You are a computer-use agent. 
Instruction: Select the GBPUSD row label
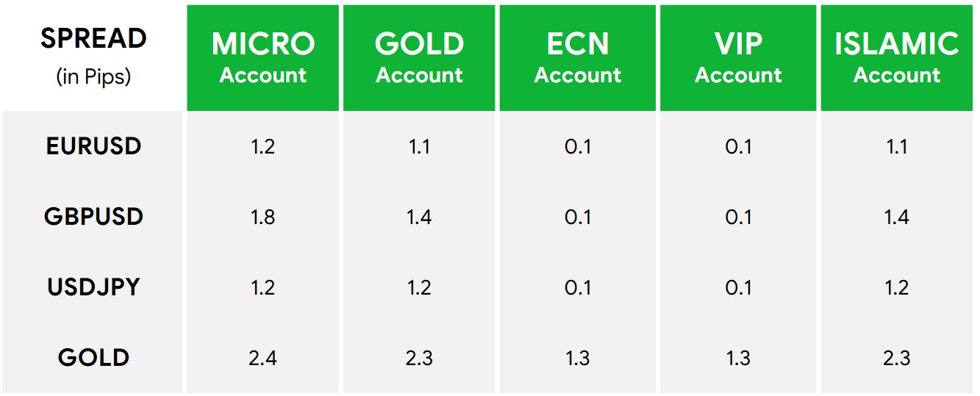93,217
